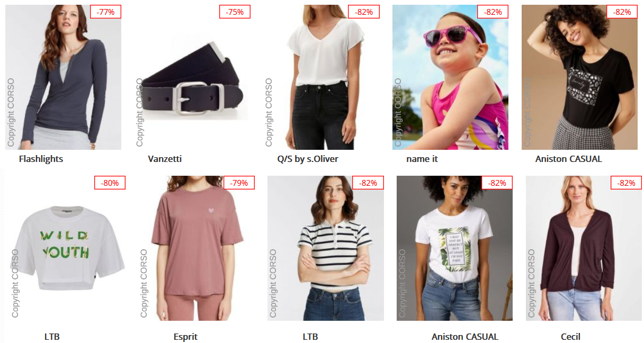This screenshot has width=644, height=343.
Task: Open the striped LTB polo shirt image
Action: [326, 248]
